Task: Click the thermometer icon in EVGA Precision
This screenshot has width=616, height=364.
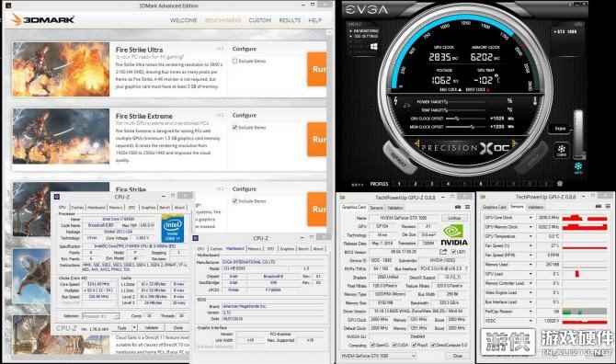Action: pyautogui.click(x=535, y=100)
